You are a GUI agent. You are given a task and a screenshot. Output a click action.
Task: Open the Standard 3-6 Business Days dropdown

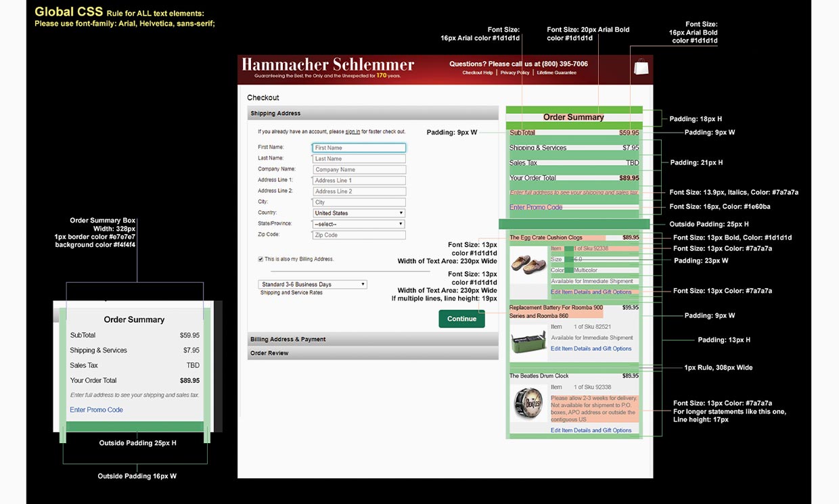pyautogui.click(x=313, y=285)
